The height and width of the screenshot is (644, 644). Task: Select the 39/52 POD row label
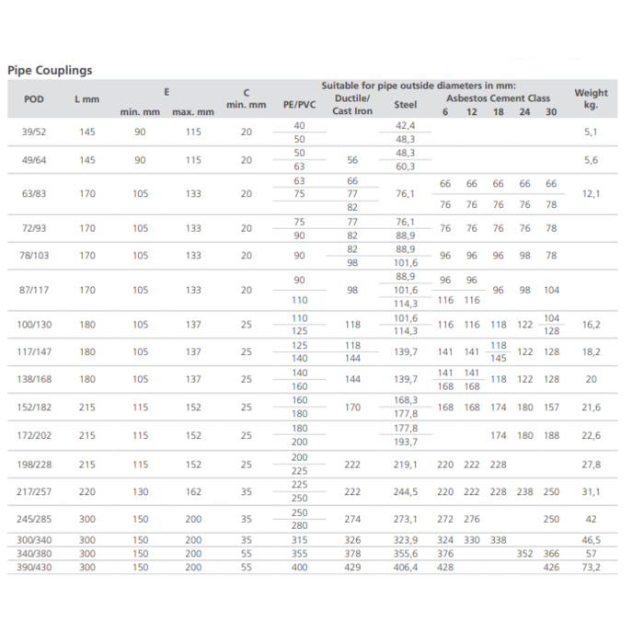33,132
